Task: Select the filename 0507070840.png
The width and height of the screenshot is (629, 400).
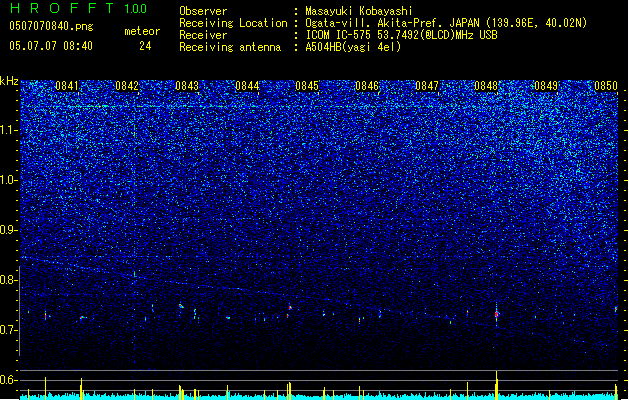Action: pyautogui.click(x=51, y=27)
